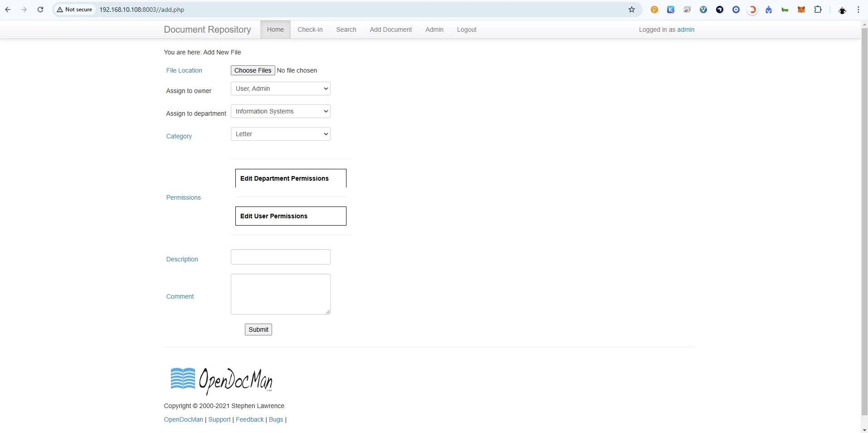
Task: Open the Extensions puzzle menu
Action: point(818,10)
